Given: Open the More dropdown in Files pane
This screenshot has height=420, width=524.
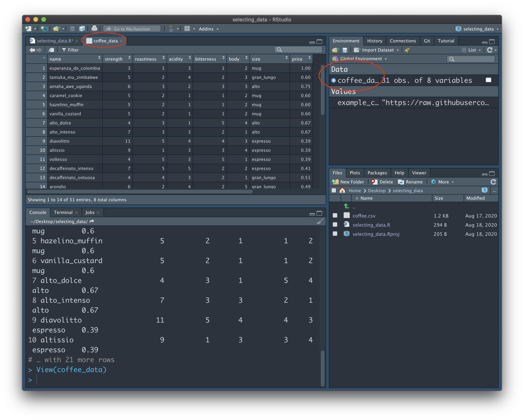Looking at the screenshot, I should click(442, 182).
